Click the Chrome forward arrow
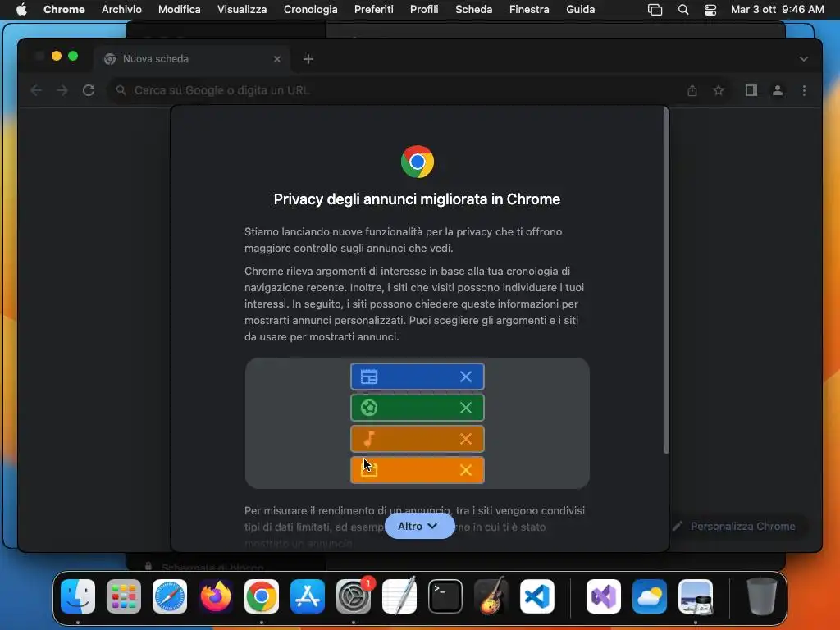 point(62,90)
